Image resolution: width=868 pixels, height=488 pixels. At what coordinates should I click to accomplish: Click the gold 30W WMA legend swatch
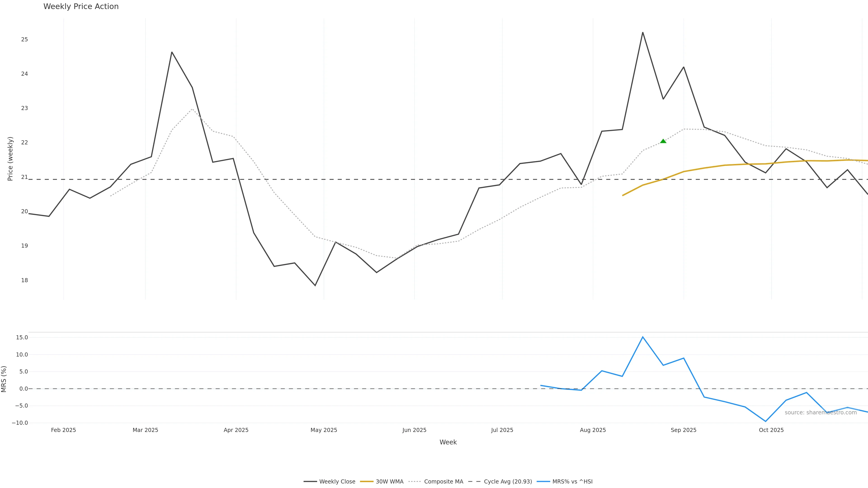pos(367,482)
